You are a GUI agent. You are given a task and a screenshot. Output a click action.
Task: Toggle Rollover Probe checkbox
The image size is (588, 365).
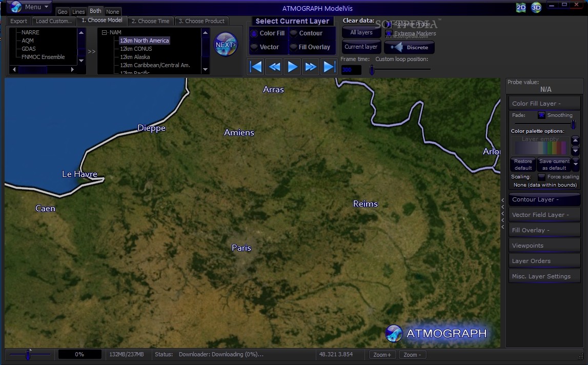(x=389, y=24)
